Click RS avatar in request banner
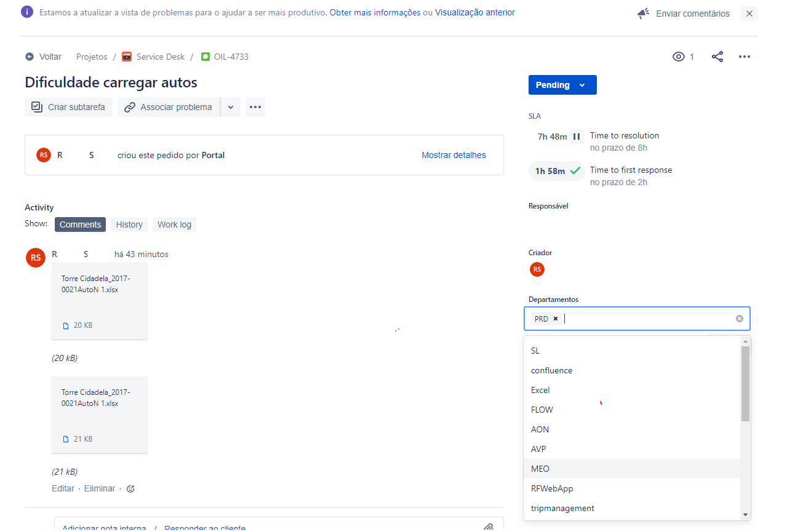This screenshot has width=803, height=532. coord(43,155)
